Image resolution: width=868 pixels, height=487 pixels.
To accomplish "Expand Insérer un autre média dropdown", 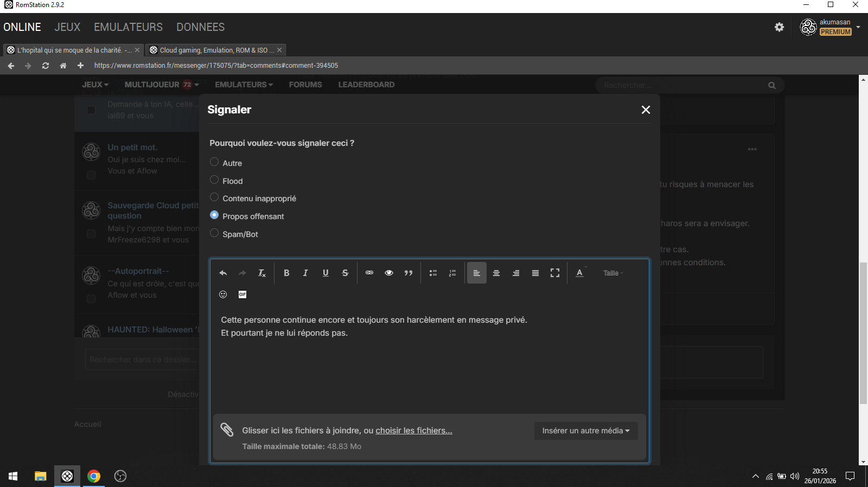I will 586,431.
